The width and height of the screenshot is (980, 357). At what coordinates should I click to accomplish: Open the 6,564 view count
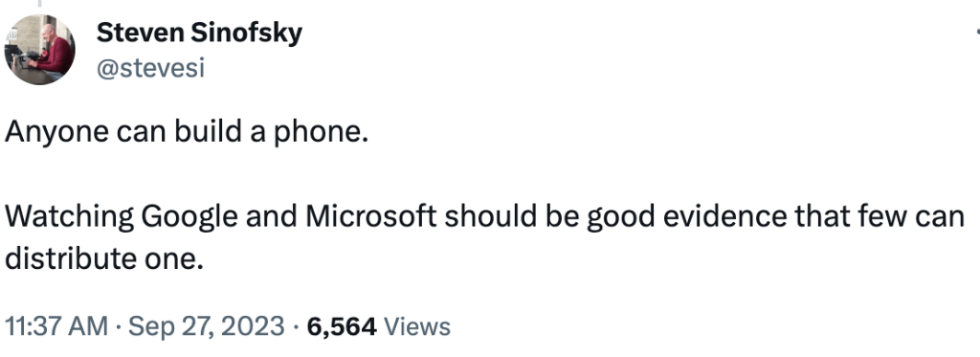tap(342, 326)
